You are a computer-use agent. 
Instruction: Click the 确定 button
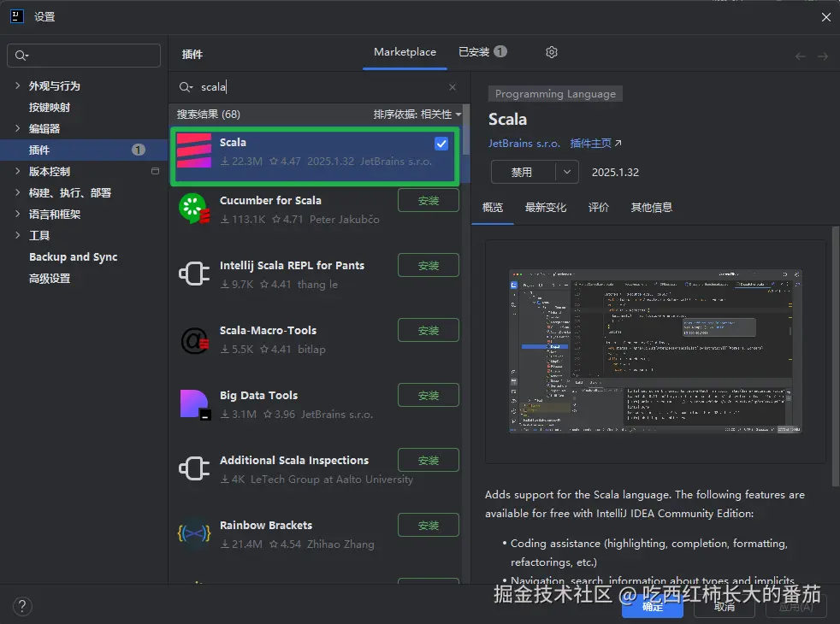tap(652, 607)
